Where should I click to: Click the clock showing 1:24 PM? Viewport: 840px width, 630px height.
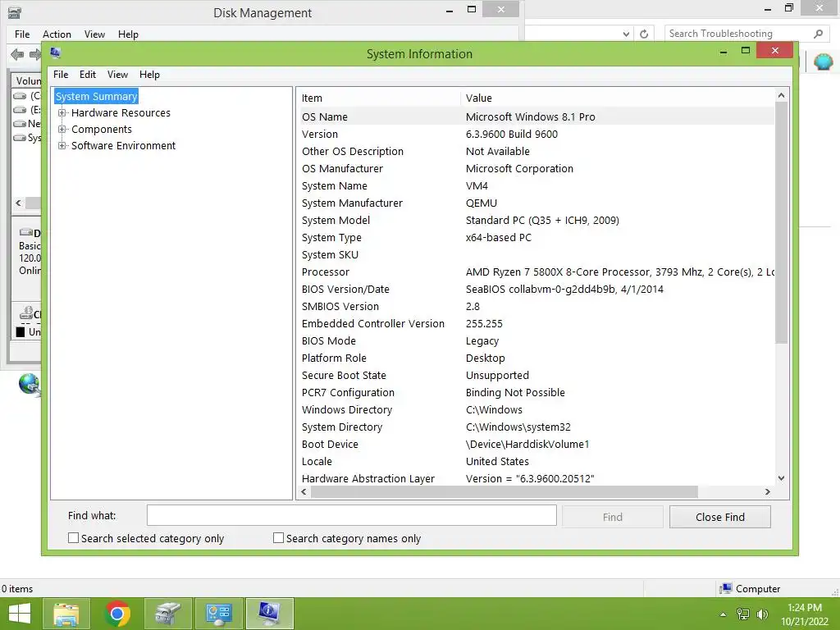pos(804,608)
